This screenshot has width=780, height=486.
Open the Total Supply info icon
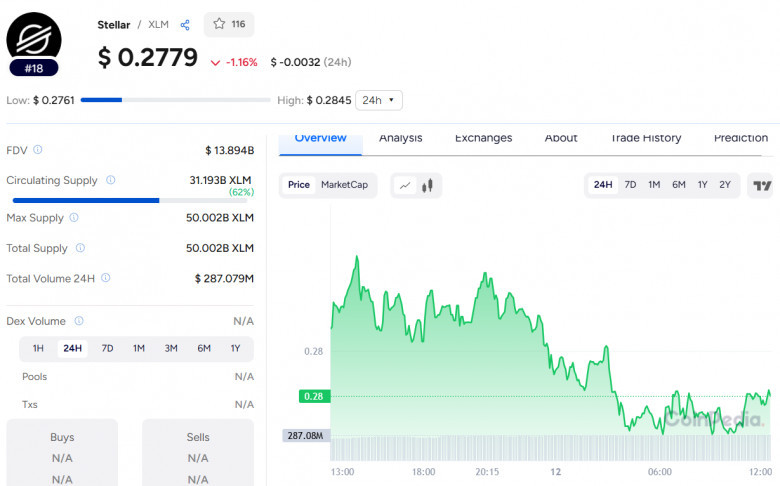[80, 248]
